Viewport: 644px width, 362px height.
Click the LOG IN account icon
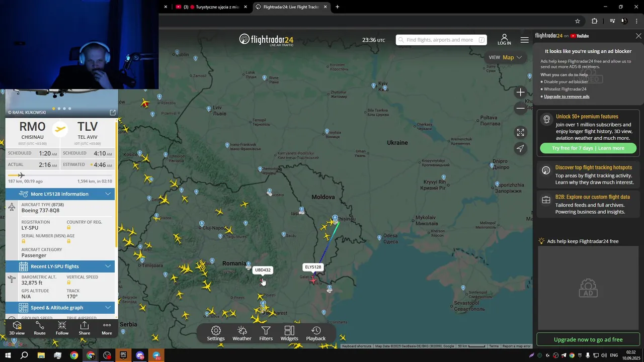(504, 39)
